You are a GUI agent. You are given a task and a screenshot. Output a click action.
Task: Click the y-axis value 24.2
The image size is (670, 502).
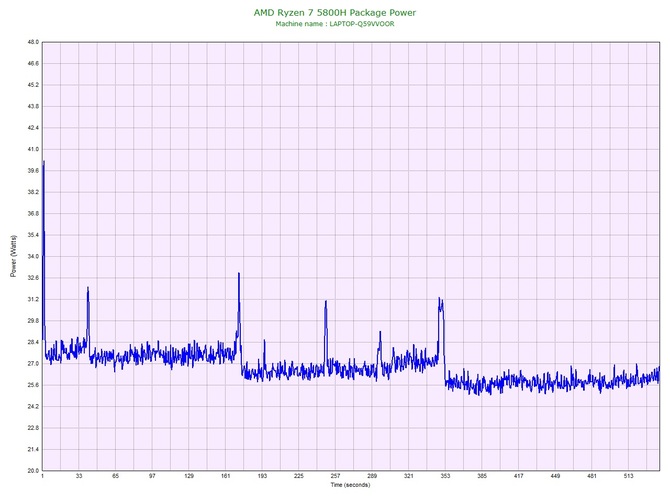click(x=33, y=406)
